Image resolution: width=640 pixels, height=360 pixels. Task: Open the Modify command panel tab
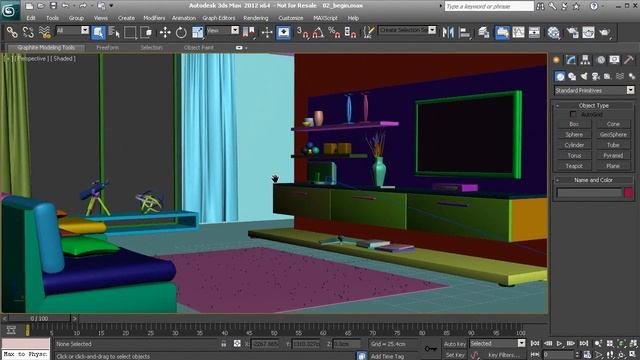571,60
